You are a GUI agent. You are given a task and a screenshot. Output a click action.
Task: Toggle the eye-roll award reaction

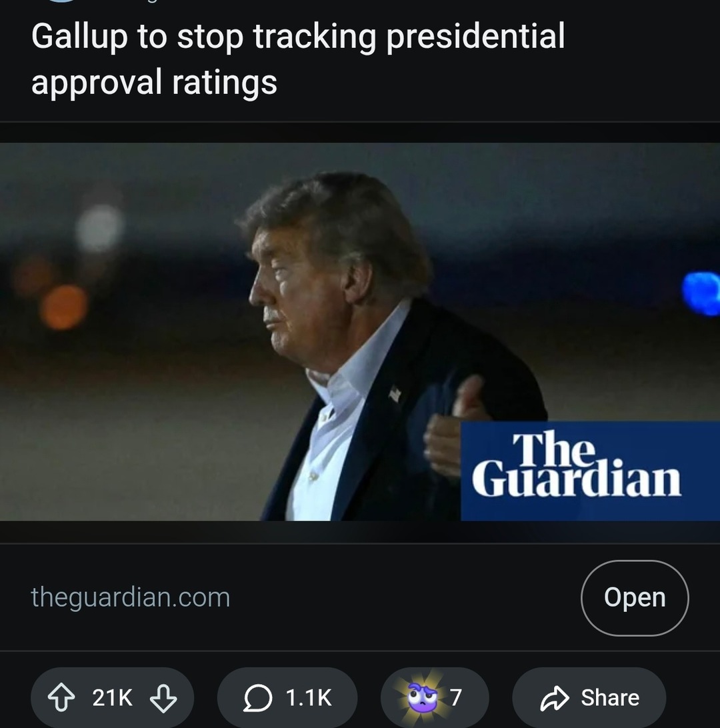[421, 696]
